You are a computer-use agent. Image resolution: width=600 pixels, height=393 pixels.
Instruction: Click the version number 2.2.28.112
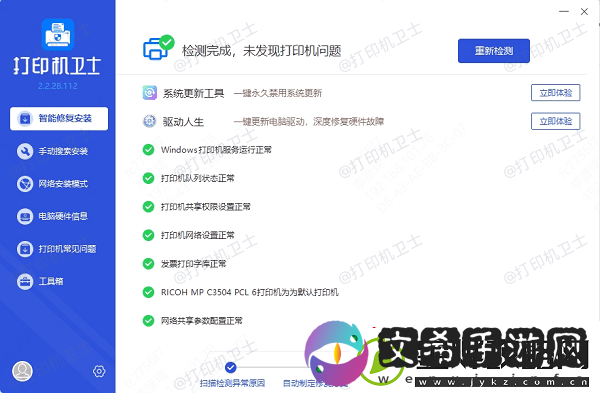[58, 86]
